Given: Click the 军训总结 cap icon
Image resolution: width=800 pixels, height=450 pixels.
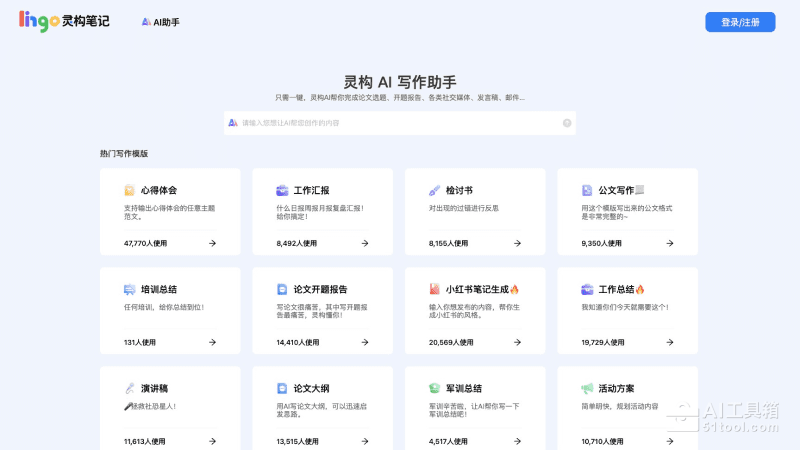Looking at the screenshot, I should [434, 388].
